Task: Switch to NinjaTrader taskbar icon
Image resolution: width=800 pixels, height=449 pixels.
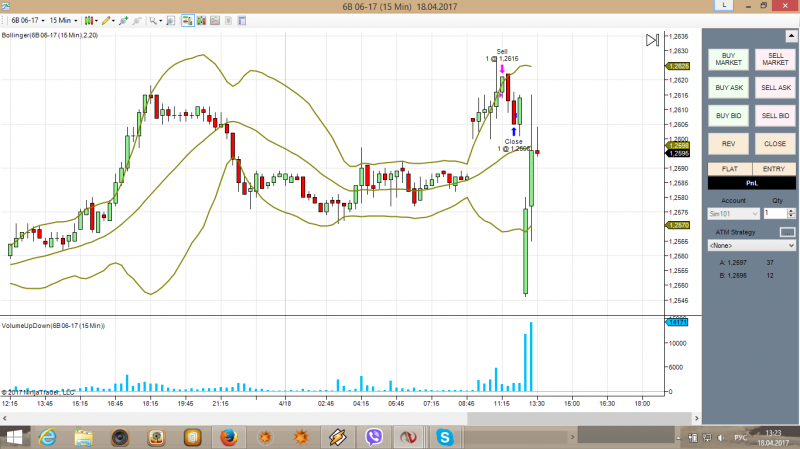Action: tap(408, 437)
